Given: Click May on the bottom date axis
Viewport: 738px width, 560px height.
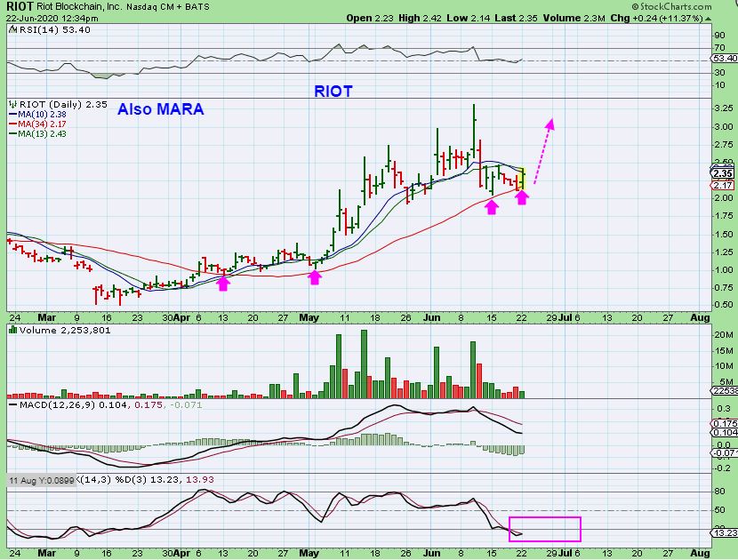Looking at the screenshot, I should 309,553.
